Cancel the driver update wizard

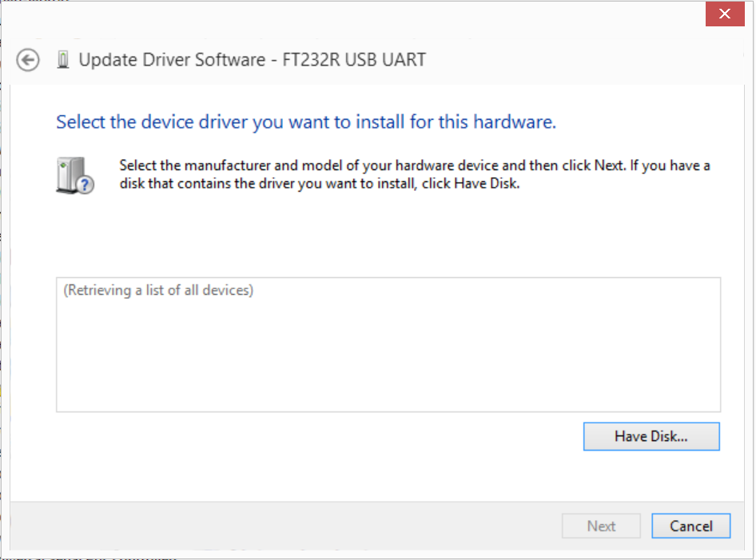coord(691,526)
